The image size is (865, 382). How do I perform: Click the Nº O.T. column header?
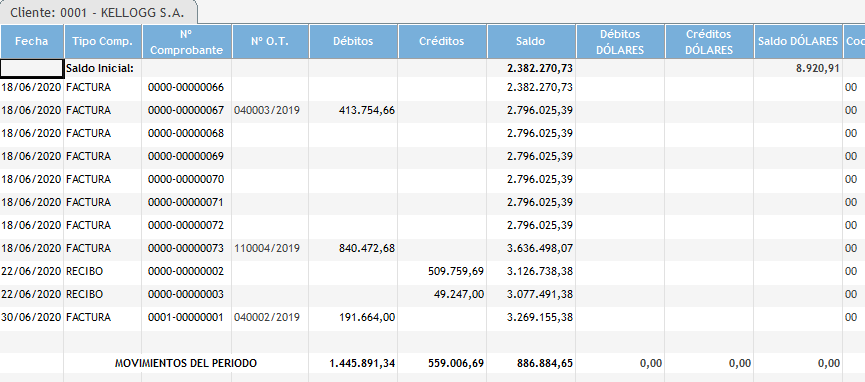pos(270,41)
